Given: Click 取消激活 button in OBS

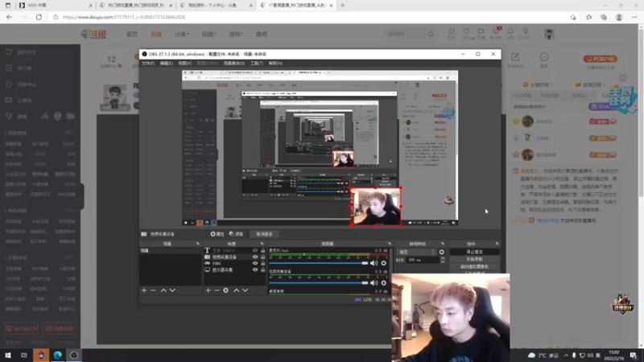Looking at the screenshot, I should coord(265,234).
